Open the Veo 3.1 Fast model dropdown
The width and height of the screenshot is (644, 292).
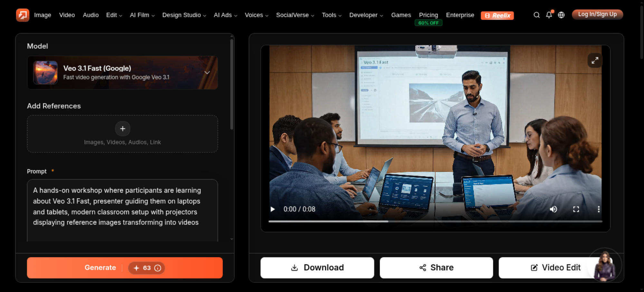[x=122, y=73]
